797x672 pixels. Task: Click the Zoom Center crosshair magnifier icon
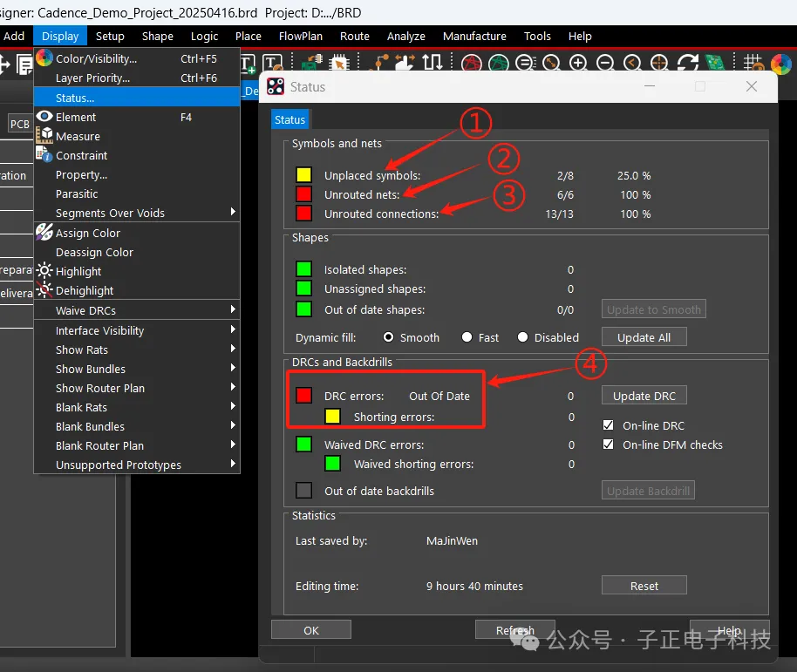659,63
